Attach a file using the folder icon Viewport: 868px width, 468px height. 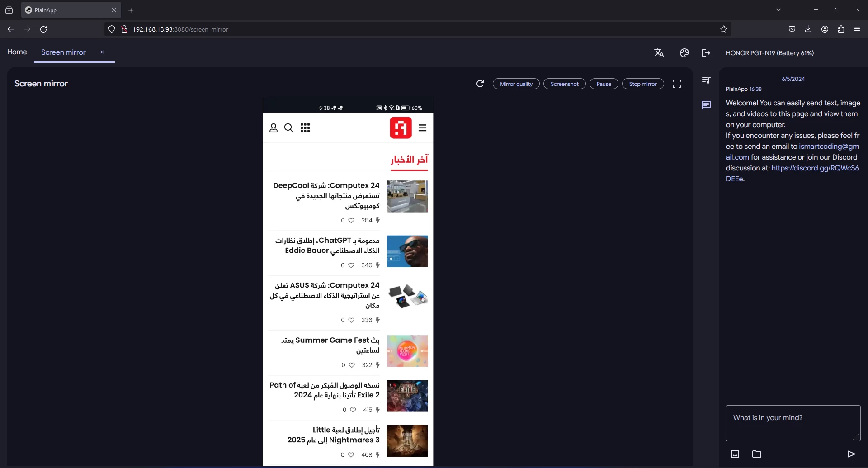tap(757, 454)
